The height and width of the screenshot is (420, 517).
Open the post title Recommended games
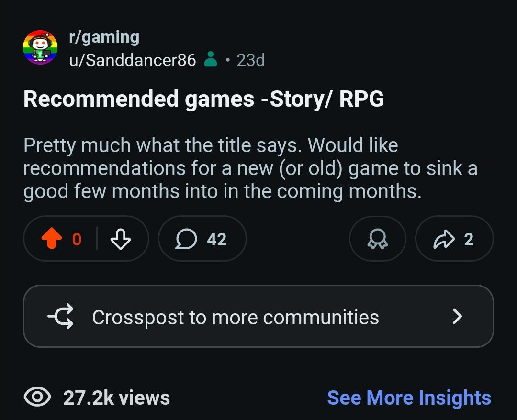pyautogui.click(x=203, y=99)
